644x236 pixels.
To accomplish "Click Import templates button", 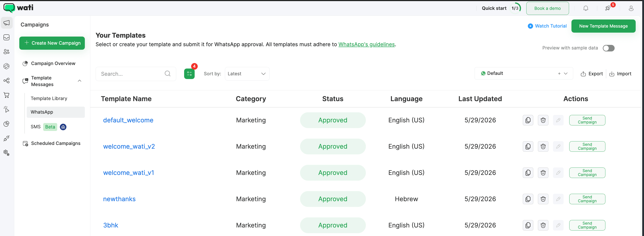I will [620, 74].
